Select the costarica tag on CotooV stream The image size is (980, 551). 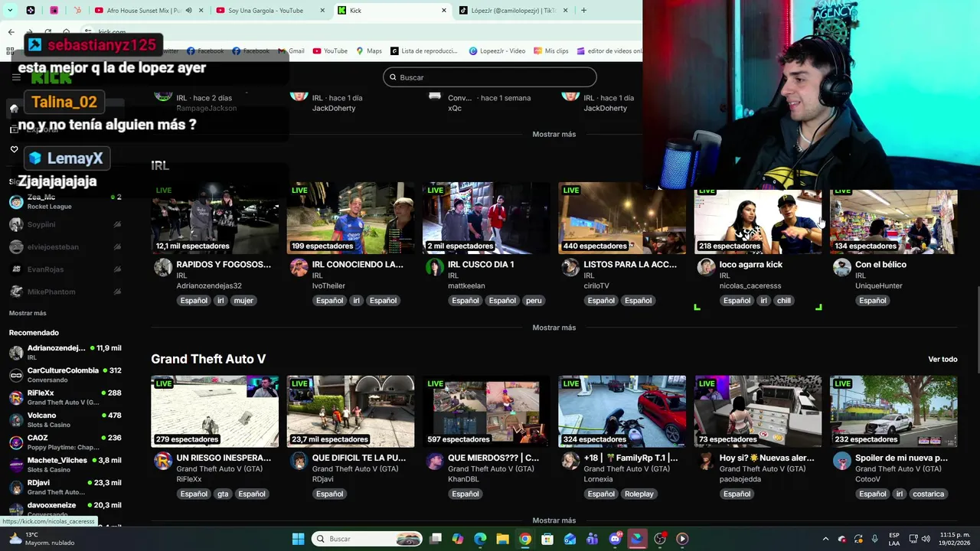pyautogui.click(x=928, y=494)
